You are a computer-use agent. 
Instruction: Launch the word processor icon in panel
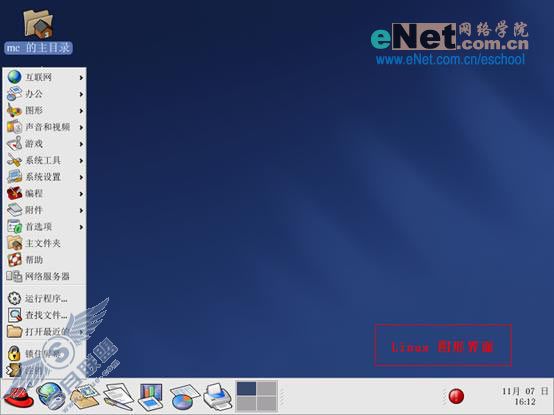(118, 397)
